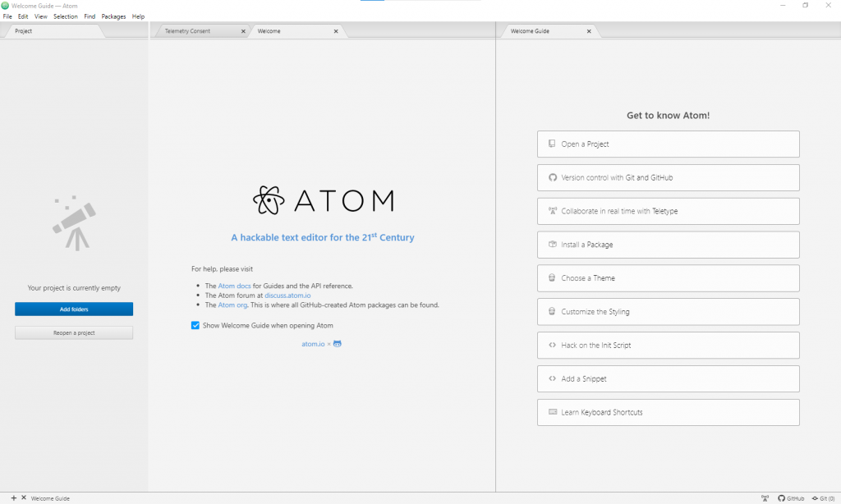Click the octocat icon next to atom.io
Viewport: 841px width, 504px height.
338,344
